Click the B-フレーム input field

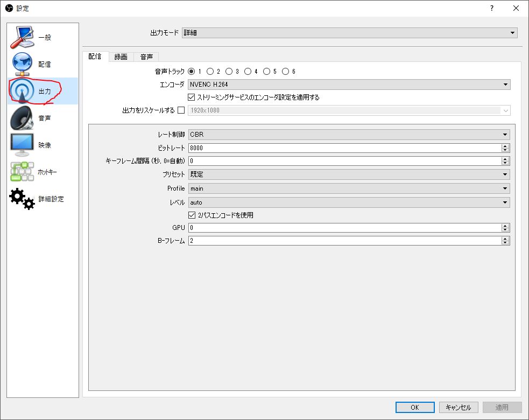(345, 241)
